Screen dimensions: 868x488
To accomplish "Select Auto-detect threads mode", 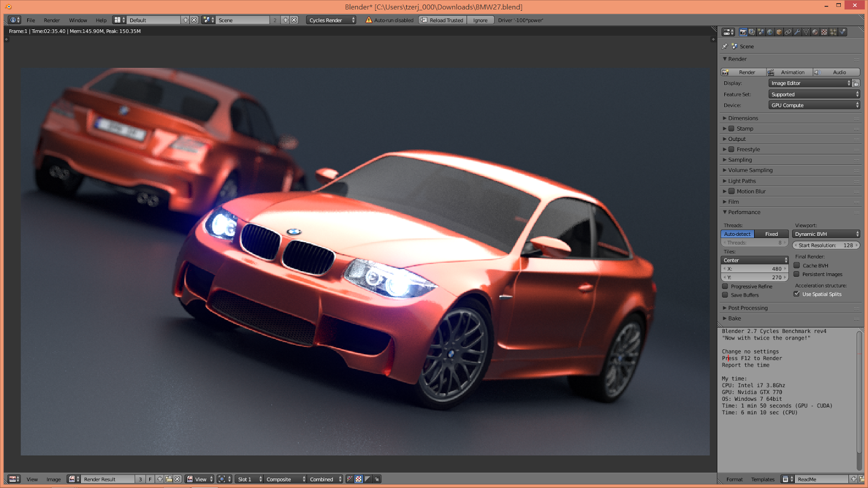I will [x=737, y=234].
